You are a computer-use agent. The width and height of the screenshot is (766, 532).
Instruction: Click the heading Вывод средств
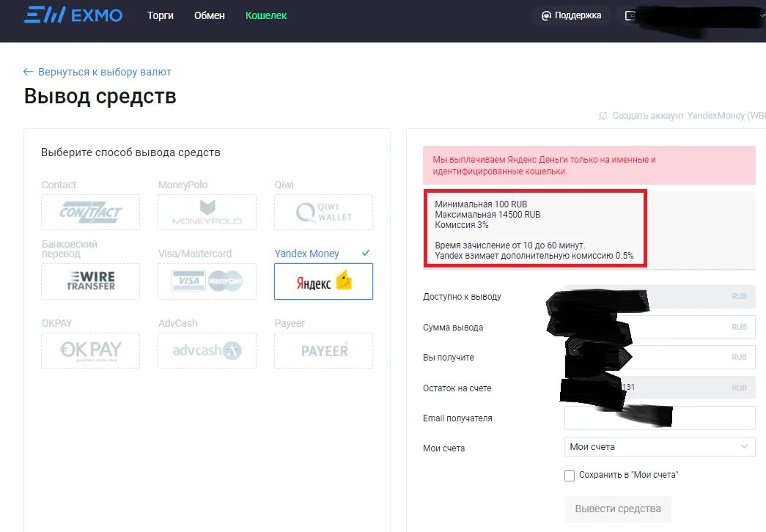pos(100,96)
